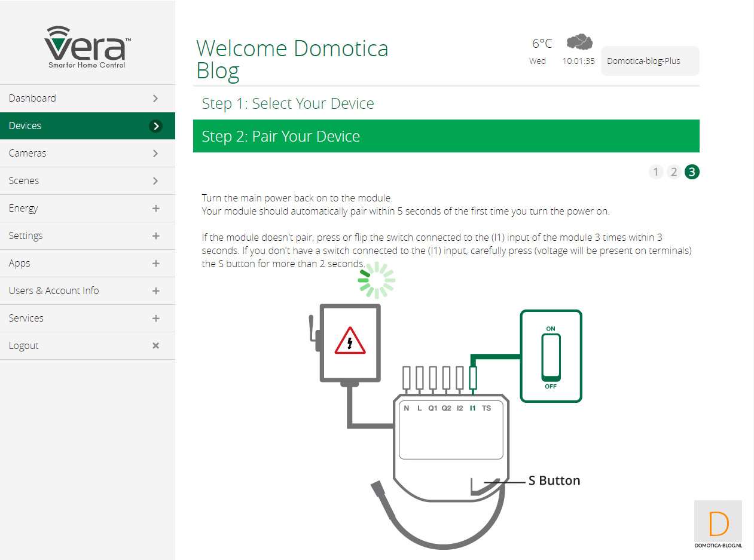Click the cloudy weather icon
754x560 pixels.
(579, 42)
